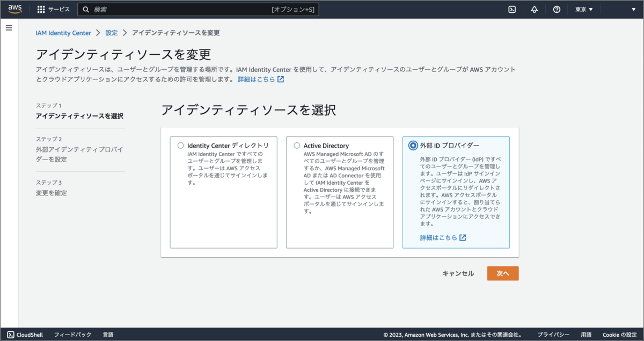Click the copyright 2023 Amazon Web Services text
The width and height of the screenshot is (644, 341).
click(452, 335)
